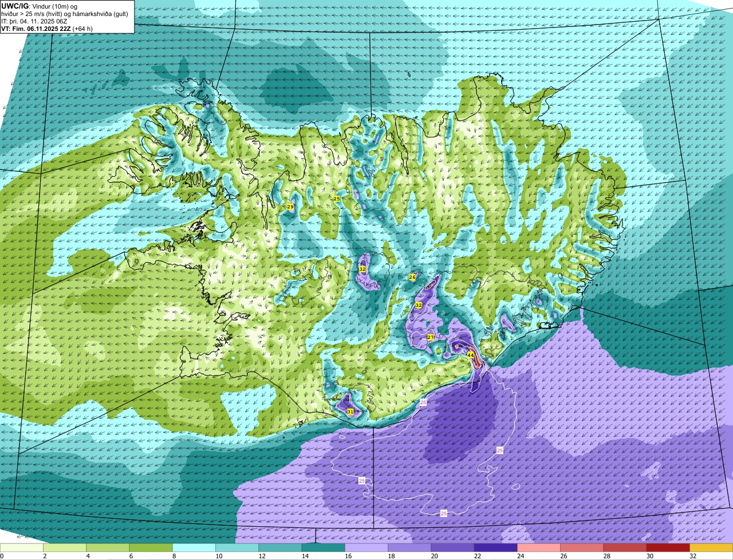Click the 'VT: Fim. 06.11.2025 22Z (+64 h)' line

(47, 28)
